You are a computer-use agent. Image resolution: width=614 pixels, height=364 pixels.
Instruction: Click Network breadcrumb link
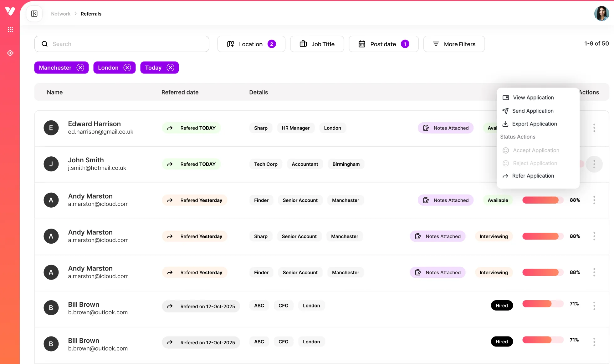pyautogui.click(x=61, y=14)
